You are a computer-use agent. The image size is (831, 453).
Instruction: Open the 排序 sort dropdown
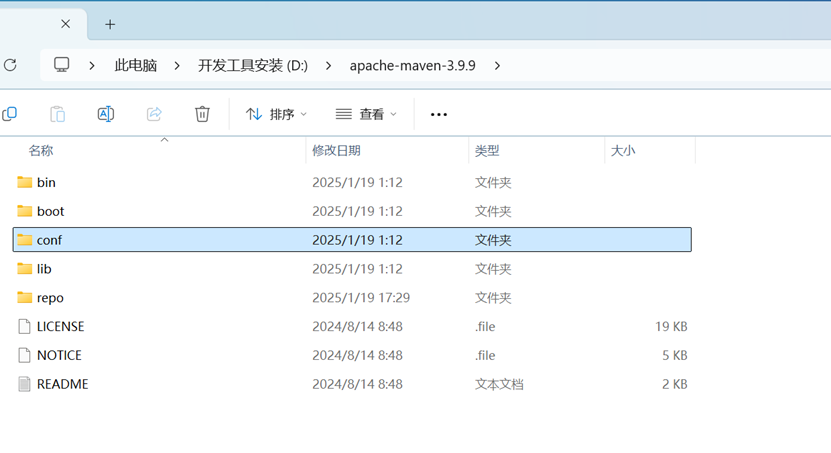click(x=276, y=114)
